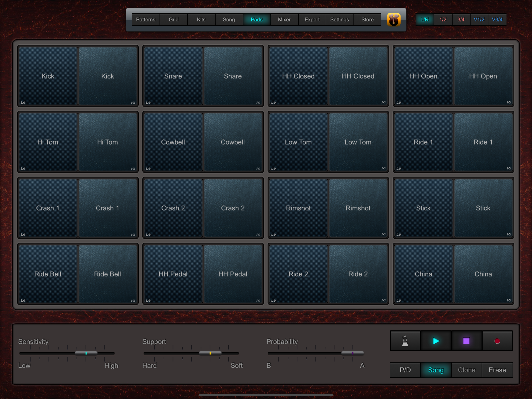Switch pad layout to V1/2
This screenshot has width=532, height=399.
tap(479, 19)
